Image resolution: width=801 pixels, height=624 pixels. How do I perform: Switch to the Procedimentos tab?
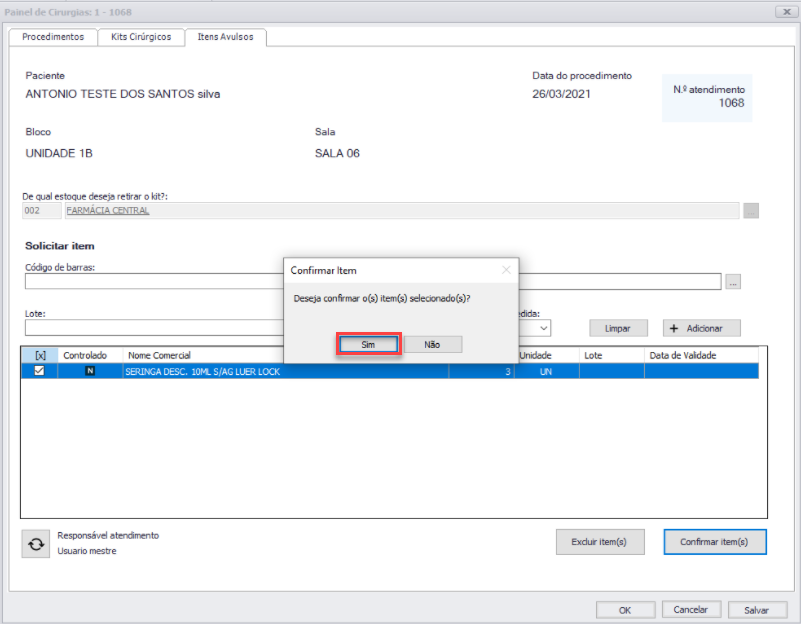point(53,37)
